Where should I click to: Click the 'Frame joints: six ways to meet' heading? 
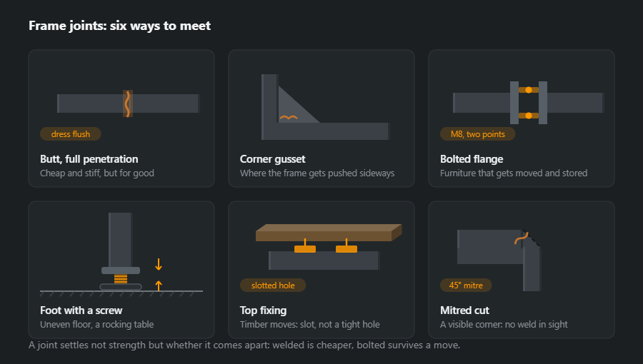(x=120, y=26)
